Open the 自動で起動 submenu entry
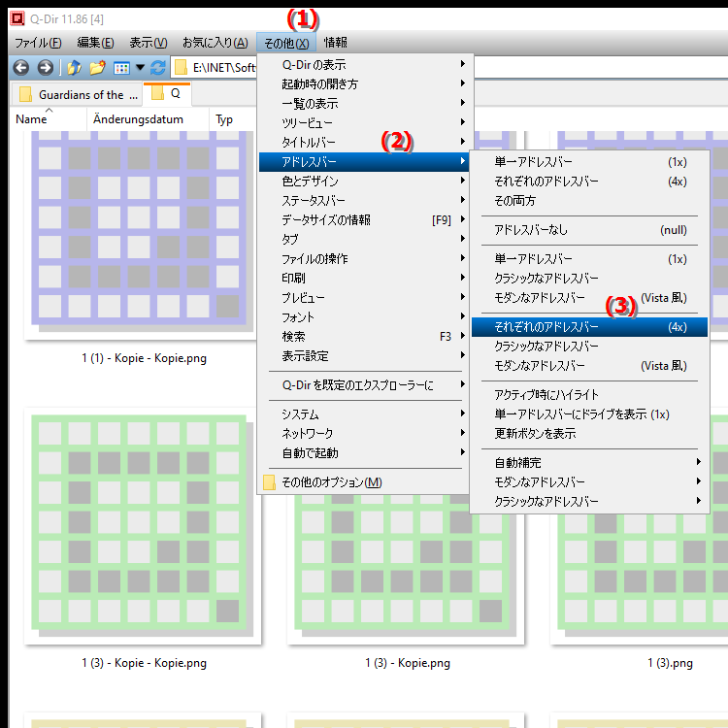 364,453
